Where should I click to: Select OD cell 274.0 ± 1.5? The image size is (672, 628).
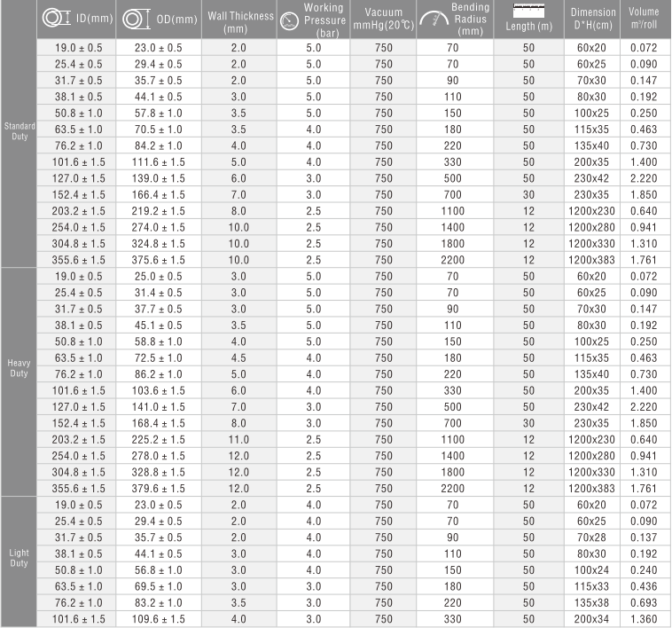coord(158,227)
